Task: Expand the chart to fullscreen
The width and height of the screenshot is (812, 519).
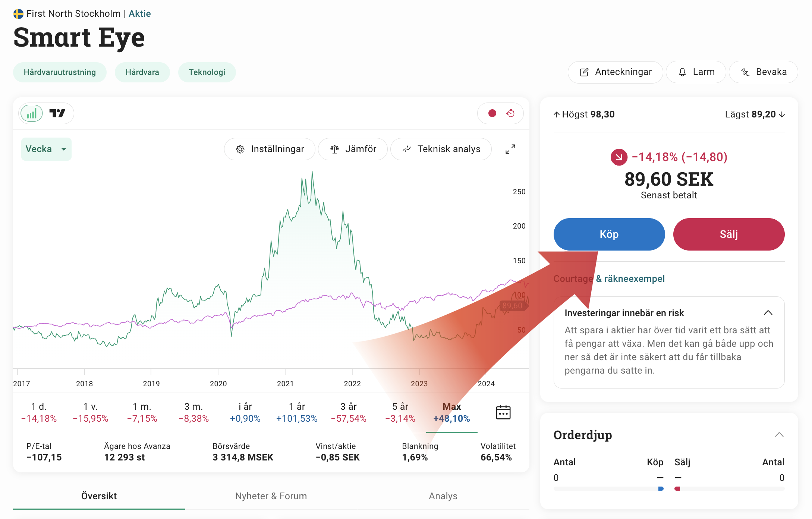Action: (x=510, y=149)
